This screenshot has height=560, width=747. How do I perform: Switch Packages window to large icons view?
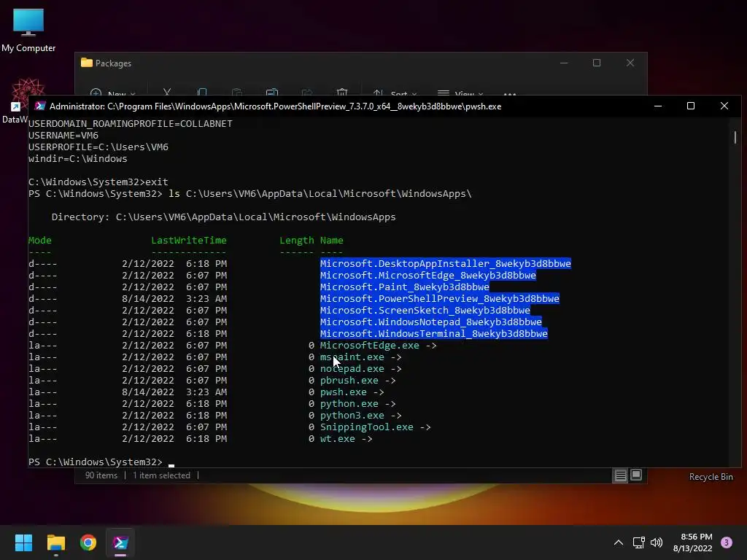636,475
